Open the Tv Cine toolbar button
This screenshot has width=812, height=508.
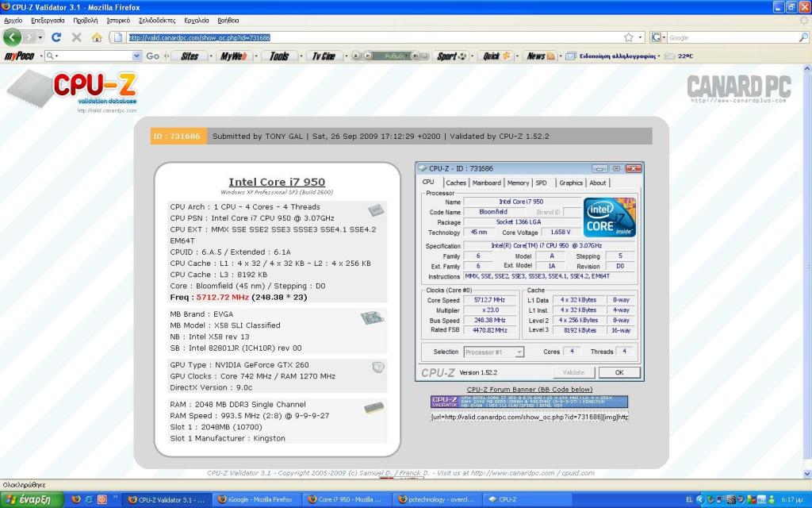324,56
